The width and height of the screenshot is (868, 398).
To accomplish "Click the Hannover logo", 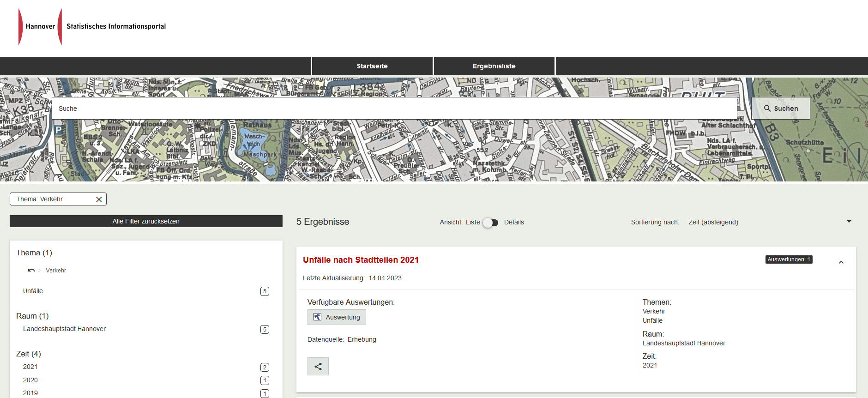I will point(40,27).
